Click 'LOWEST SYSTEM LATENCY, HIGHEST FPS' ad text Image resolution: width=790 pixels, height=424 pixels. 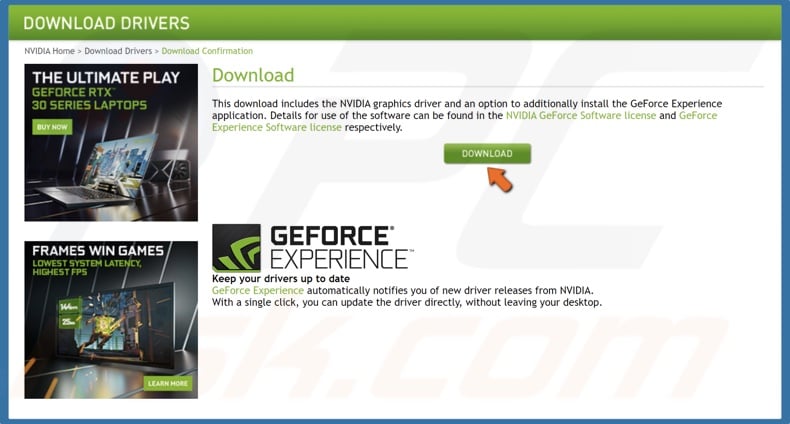(x=87, y=267)
